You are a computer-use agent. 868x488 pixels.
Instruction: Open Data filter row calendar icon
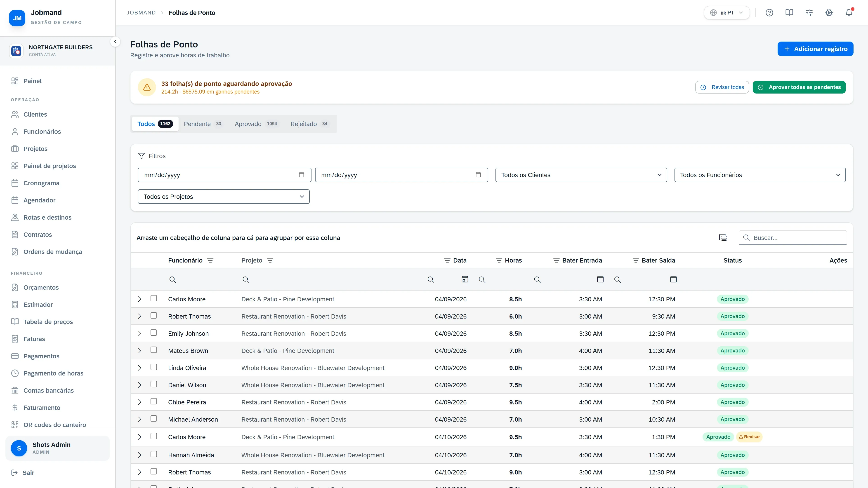(x=465, y=279)
